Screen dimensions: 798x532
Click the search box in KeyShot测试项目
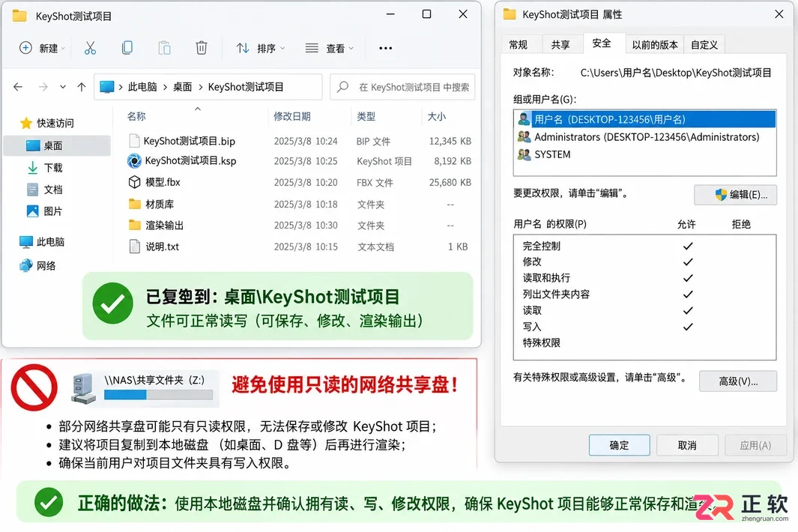[x=402, y=87]
